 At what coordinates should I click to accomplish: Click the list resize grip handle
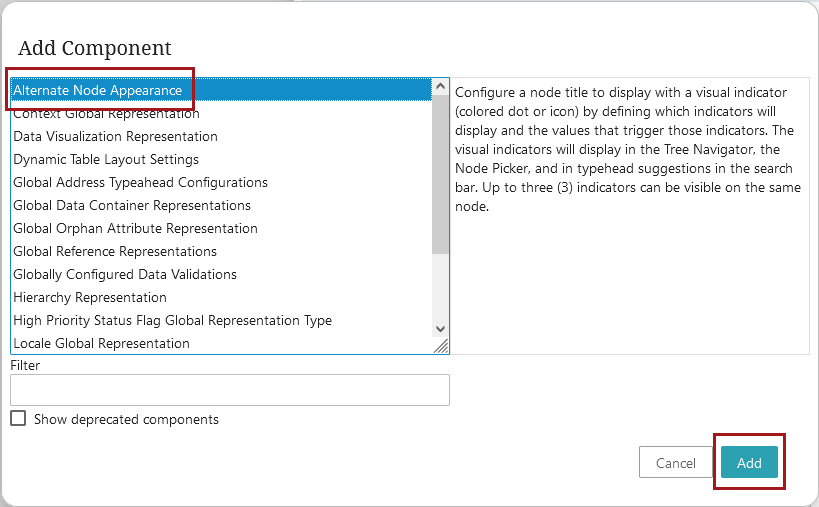[441, 346]
